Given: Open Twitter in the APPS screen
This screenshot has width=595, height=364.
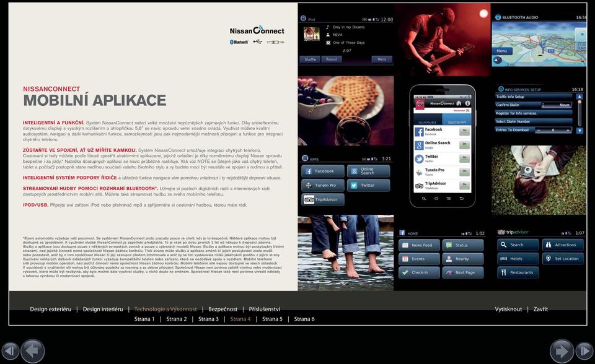Looking at the screenshot, I should click(x=368, y=186).
